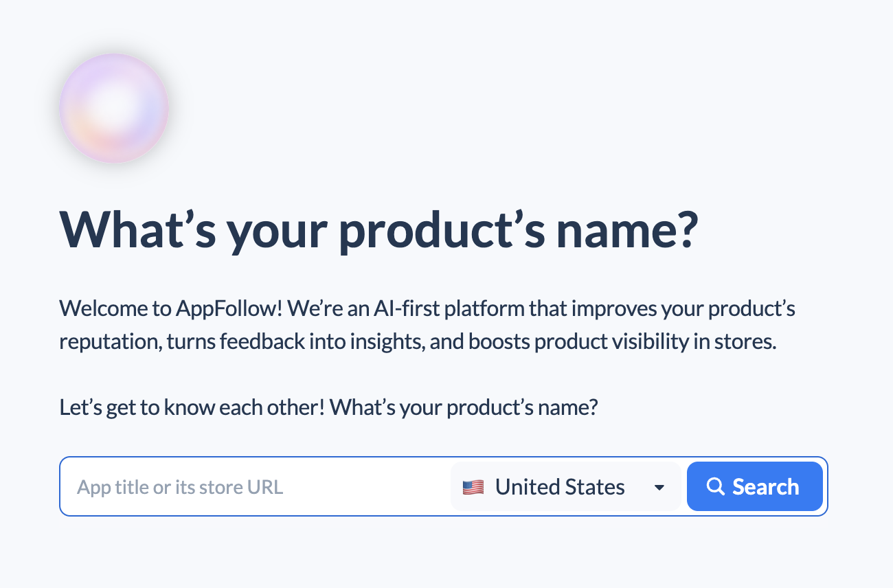Click the word "Search" on the button

pyautogui.click(x=766, y=486)
